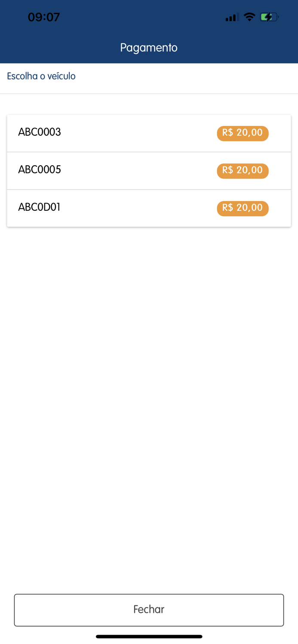Tap the Escolha o veículo label

click(41, 76)
